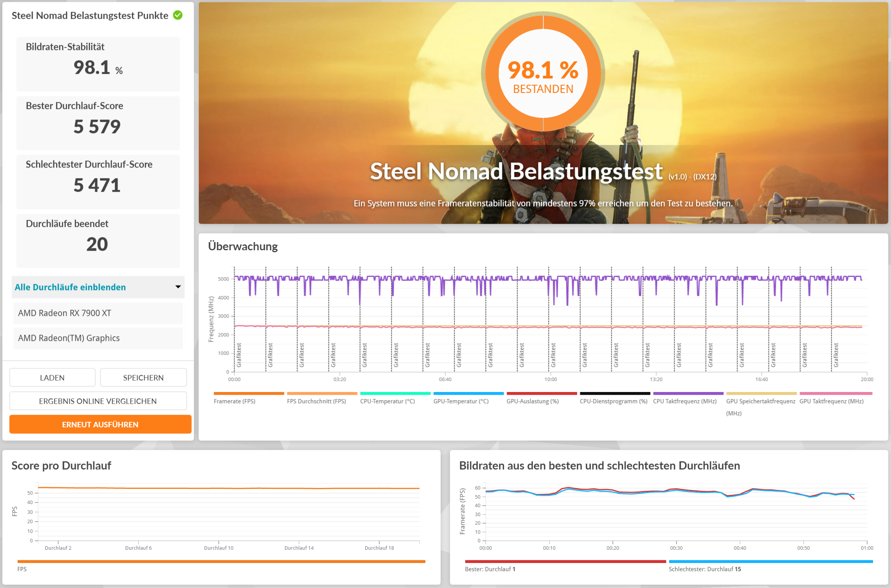Toggle GPU-Auslastung legend swatch

tap(541, 394)
